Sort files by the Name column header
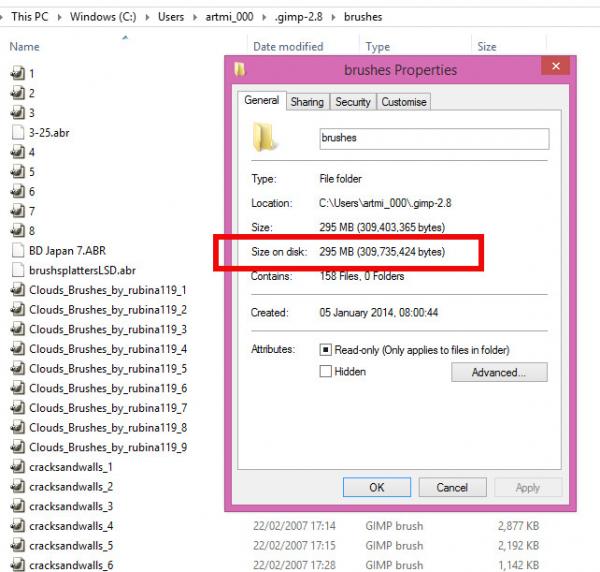The height and width of the screenshot is (572, 600). click(24, 47)
